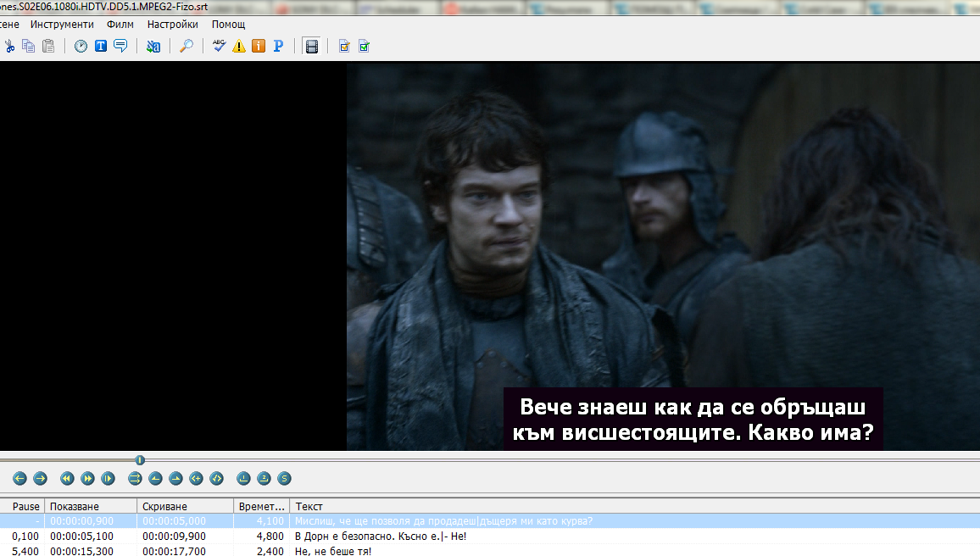Viewport: 980px width, 556px height.
Task: Click the yellow warning triangle icon
Action: click(239, 46)
